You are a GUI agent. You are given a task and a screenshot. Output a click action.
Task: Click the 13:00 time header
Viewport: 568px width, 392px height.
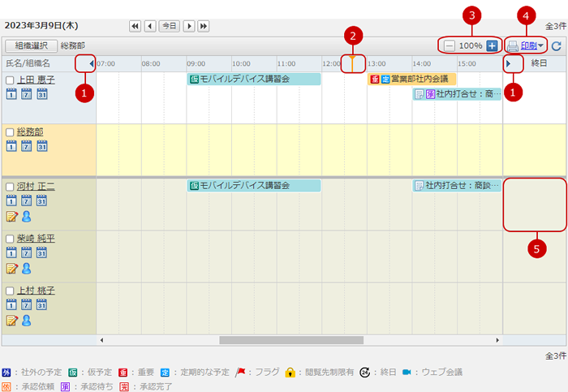[x=377, y=64]
